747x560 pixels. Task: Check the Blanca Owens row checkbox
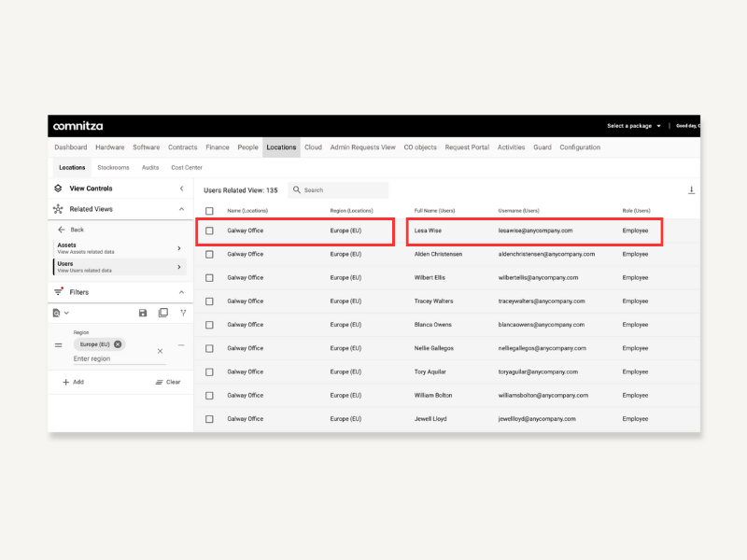[209, 325]
